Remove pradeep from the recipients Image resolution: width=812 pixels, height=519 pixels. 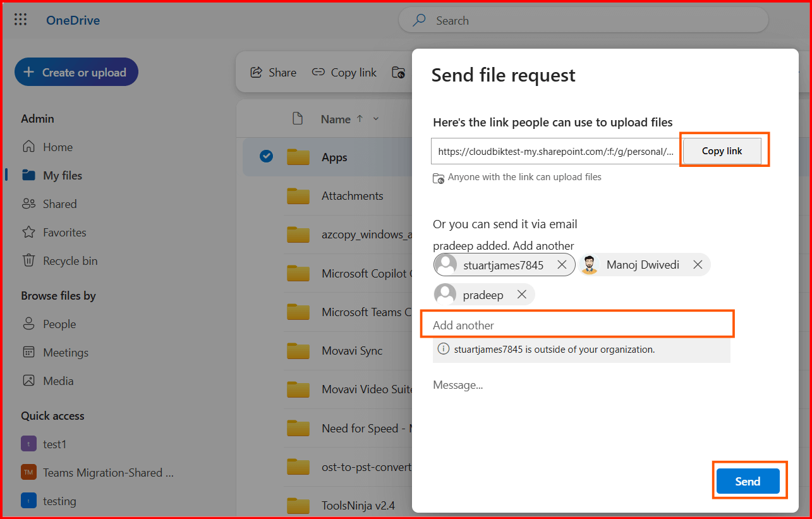click(522, 295)
